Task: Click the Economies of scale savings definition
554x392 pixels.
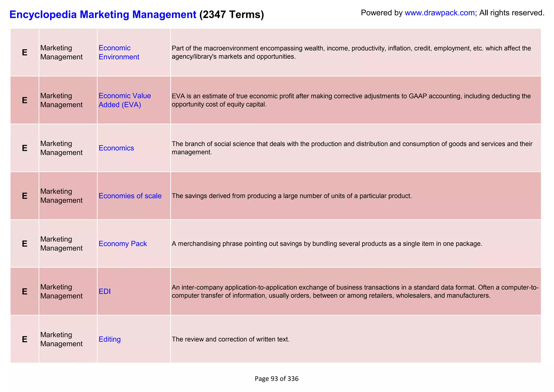Action: pos(292,196)
